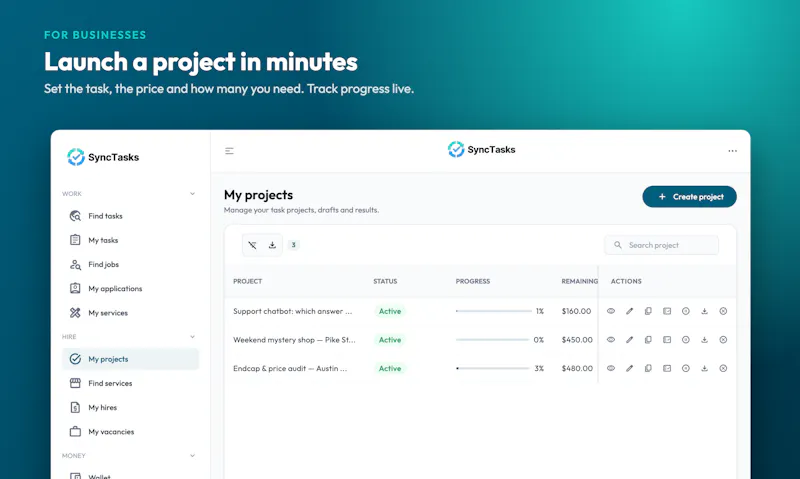View the Support chatbot project via eye icon
The height and width of the screenshot is (479, 800).
(x=611, y=311)
